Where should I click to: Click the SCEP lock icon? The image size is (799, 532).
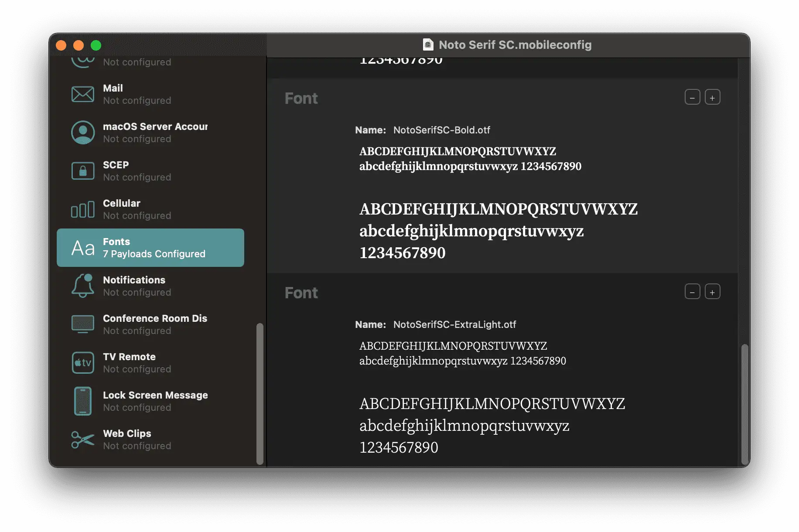point(82,171)
